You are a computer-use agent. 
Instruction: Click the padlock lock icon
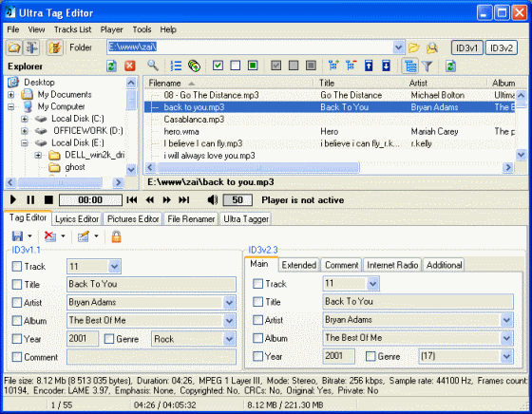pyautogui.click(x=116, y=236)
